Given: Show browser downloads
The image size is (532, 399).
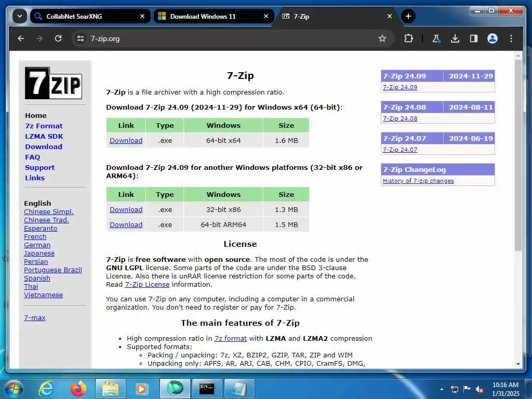Looking at the screenshot, I should pos(455,38).
